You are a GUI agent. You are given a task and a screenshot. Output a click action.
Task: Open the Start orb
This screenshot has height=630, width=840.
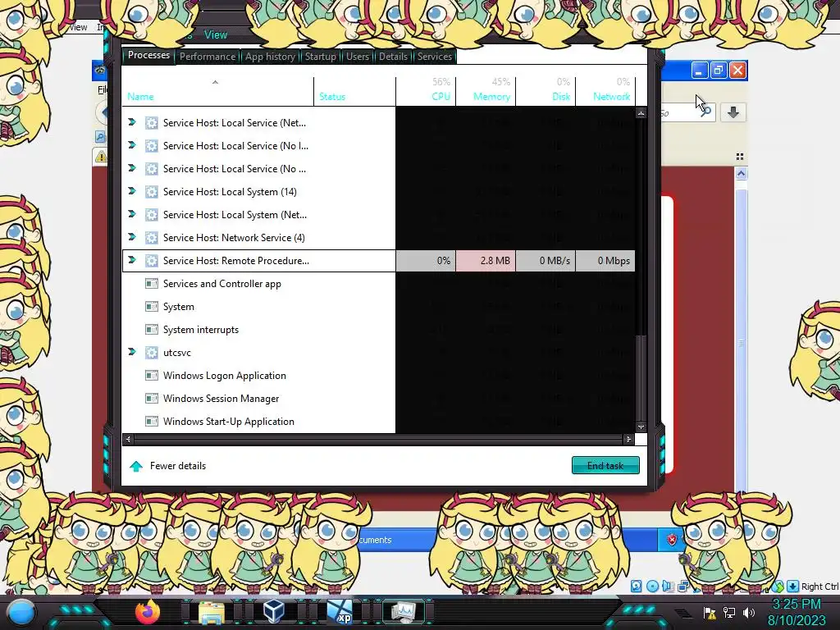(21, 612)
